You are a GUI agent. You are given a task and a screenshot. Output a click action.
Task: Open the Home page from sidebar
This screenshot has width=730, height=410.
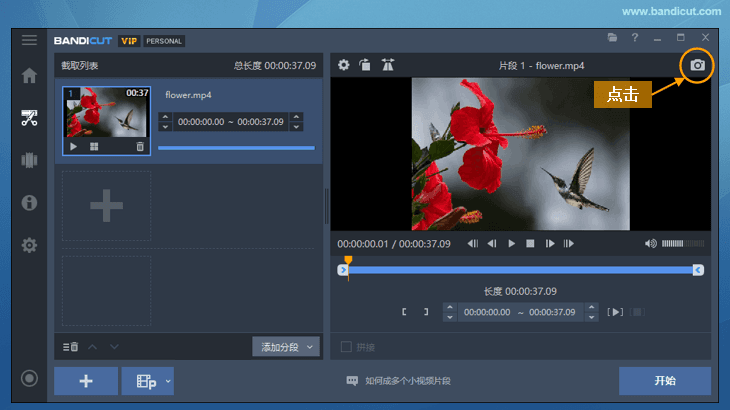click(29, 75)
